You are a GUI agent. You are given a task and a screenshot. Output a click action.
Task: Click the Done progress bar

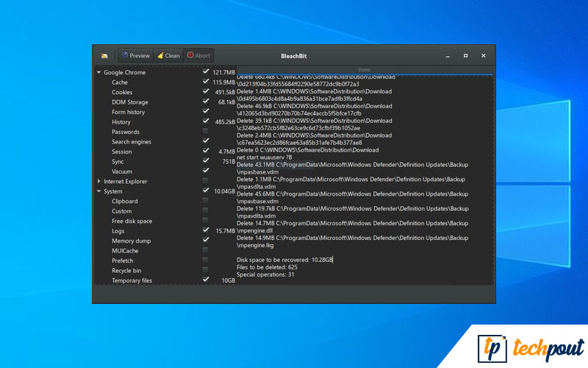pos(364,70)
